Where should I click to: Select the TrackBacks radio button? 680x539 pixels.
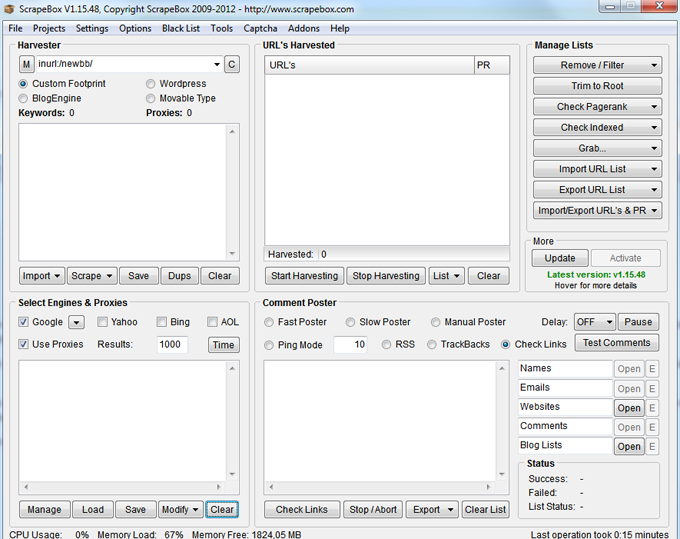(432, 345)
